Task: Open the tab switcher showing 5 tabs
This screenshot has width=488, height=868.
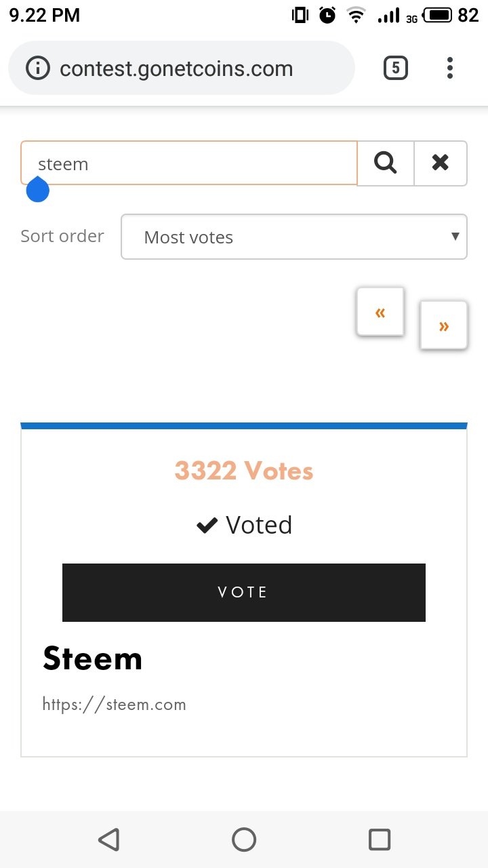Action: pos(396,68)
